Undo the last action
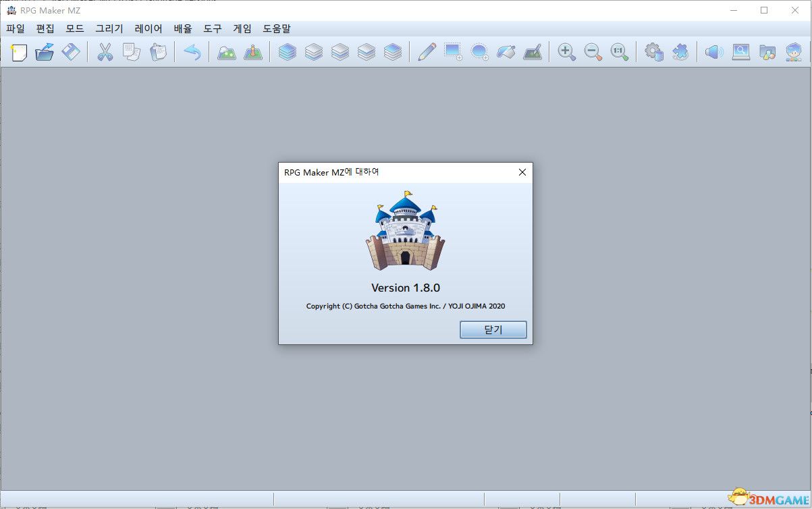This screenshot has width=812, height=509. (x=192, y=52)
